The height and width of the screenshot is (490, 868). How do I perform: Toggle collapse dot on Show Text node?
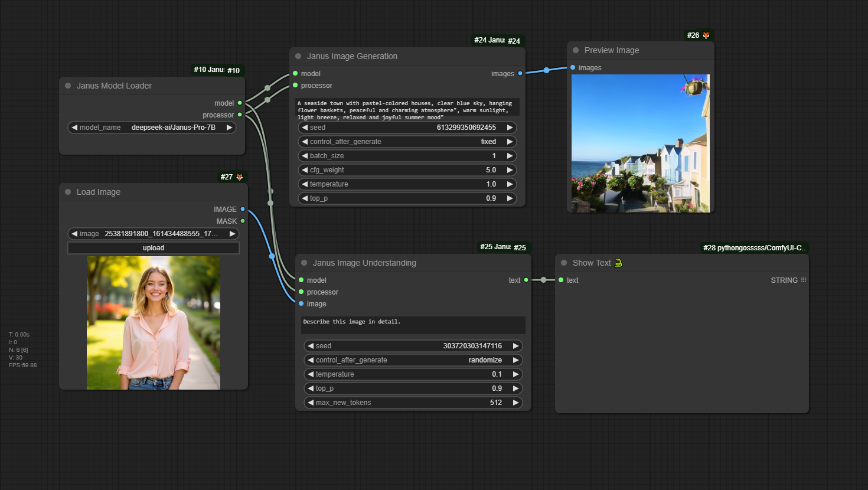564,263
